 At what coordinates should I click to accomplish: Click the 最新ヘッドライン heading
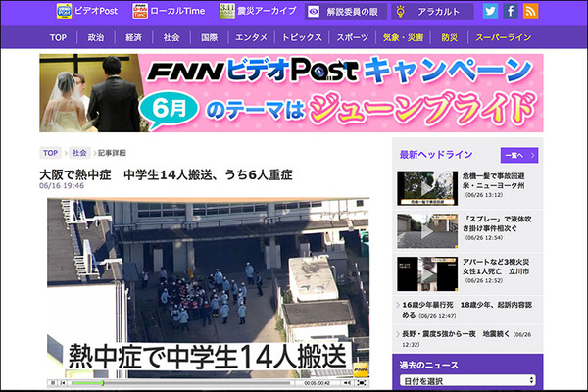pos(436,155)
